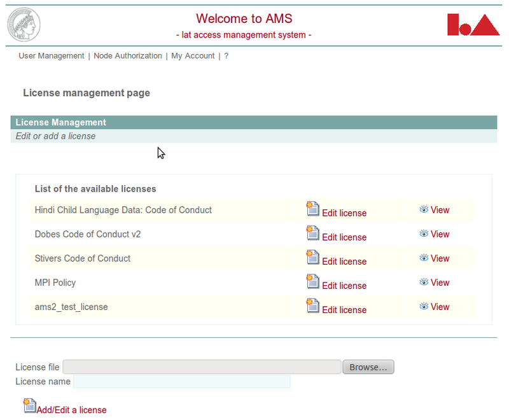View the Dobes Code of Conduct v2 license
The image size is (509, 420).
click(x=440, y=234)
